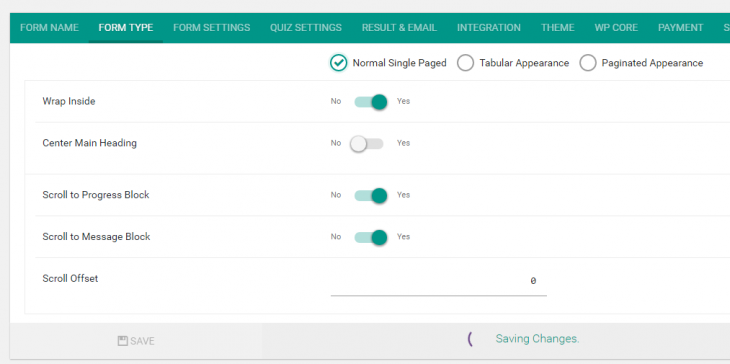This screenshot has width=730, height=364.
Task: Go to the Payment tab
Action: pos(680,28)
